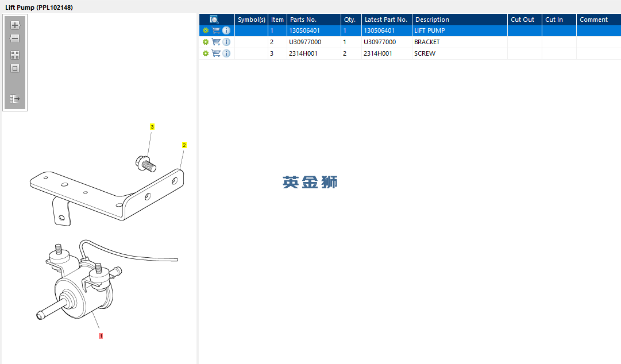The height and width of the screenshot is (364, 621).
Task: Sort by Item column header
Action: 277,20
